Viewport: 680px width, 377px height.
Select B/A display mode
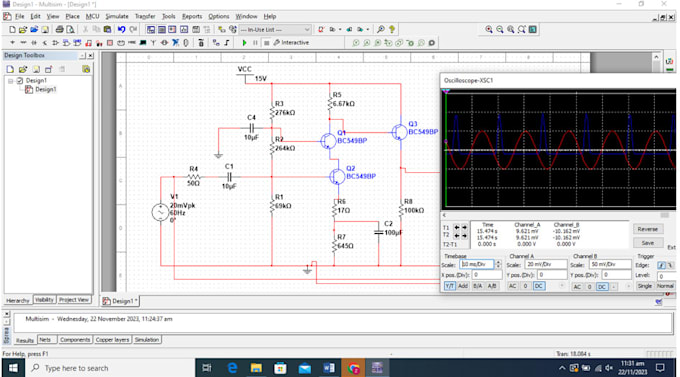(477, 286)
